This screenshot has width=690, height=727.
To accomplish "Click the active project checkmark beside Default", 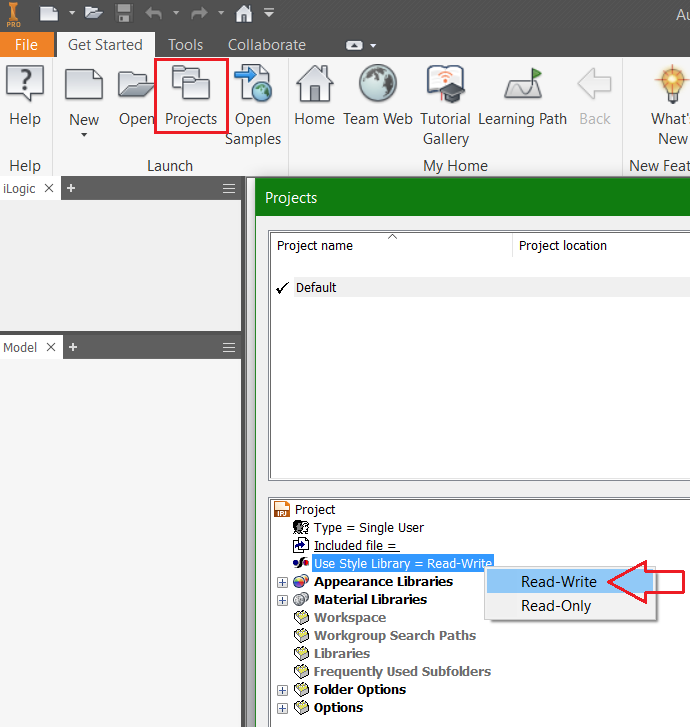I will coord(282,288).
